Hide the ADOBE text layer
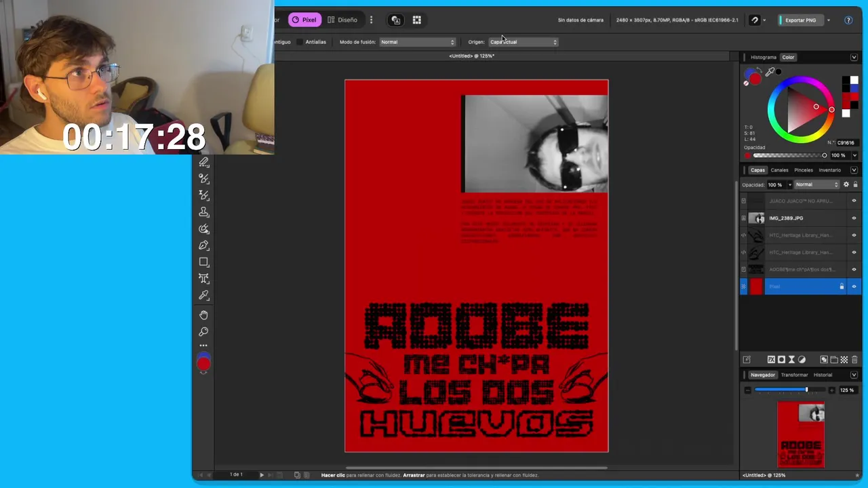 854,269
